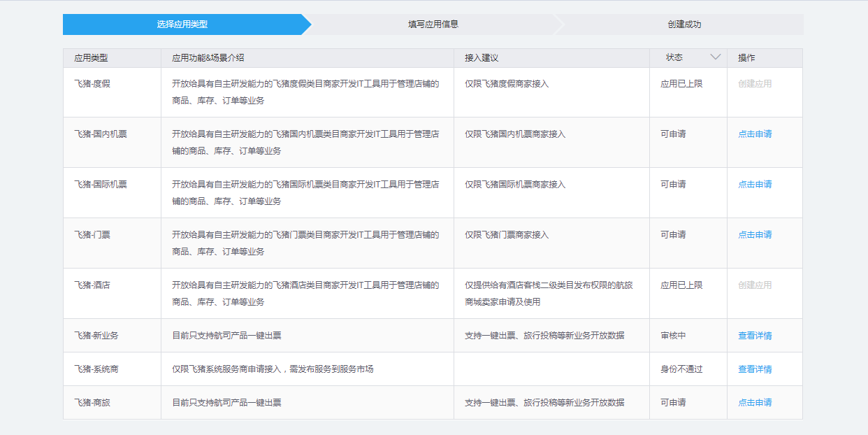
Task: Click 仅限飞猪门票商家接入 suggestion text
Action: click(507, 235)
